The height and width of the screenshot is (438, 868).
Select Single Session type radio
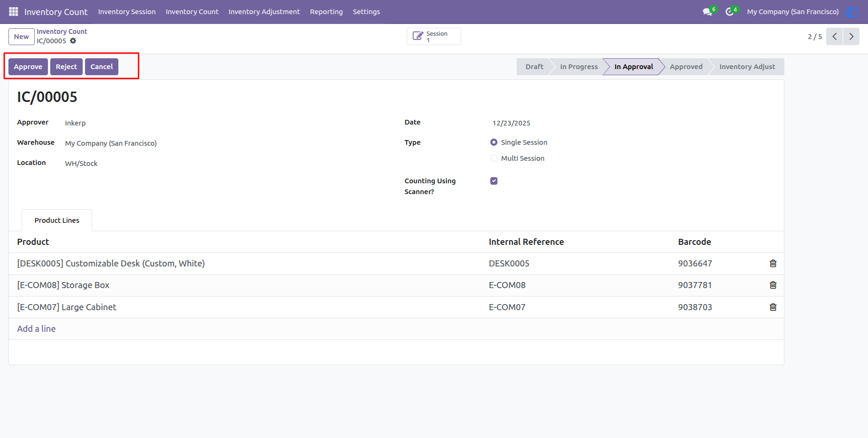[x=494, y=142]
